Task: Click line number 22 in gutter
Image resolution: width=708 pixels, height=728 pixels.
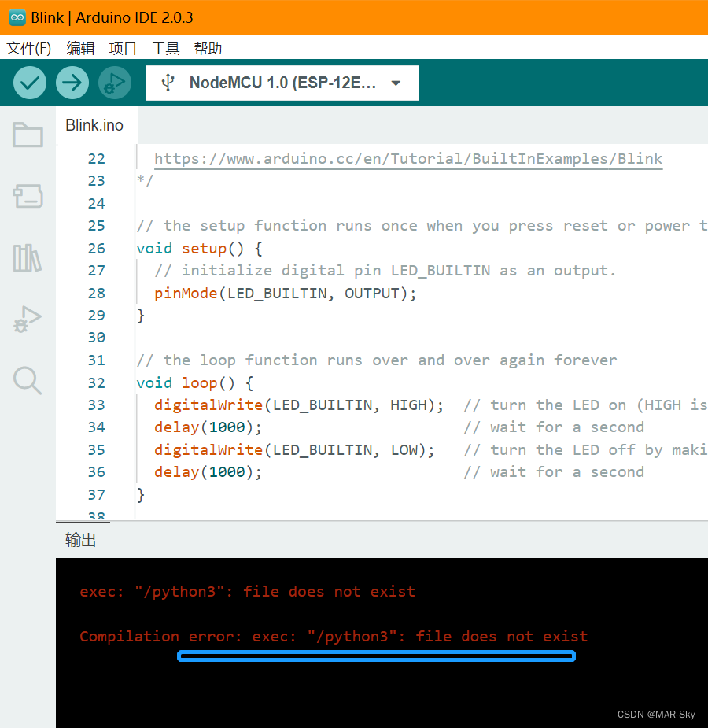Action: point(97,159)
